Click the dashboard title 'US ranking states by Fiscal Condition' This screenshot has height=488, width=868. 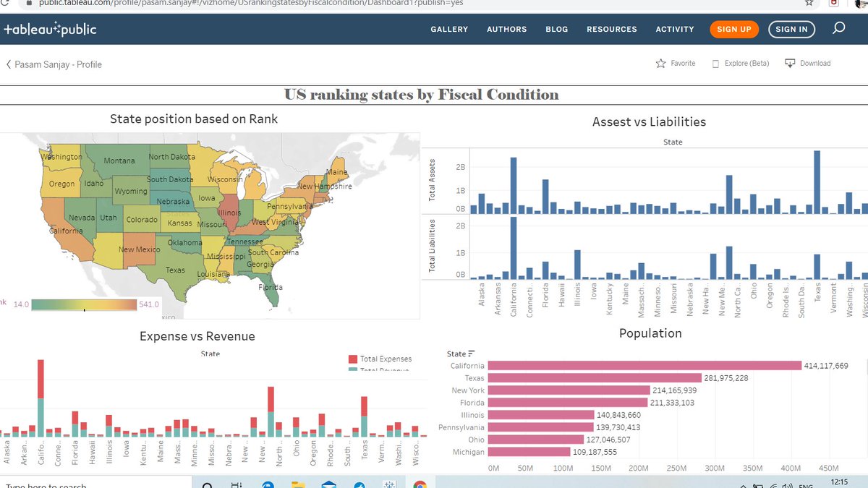(x=422, y=95)
